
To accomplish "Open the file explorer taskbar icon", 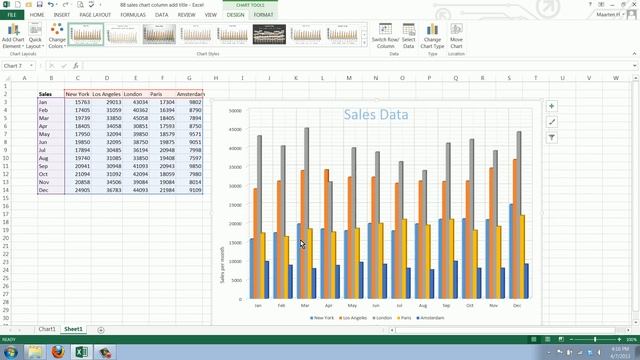I will pyautogui.click(x=35, y=351).
